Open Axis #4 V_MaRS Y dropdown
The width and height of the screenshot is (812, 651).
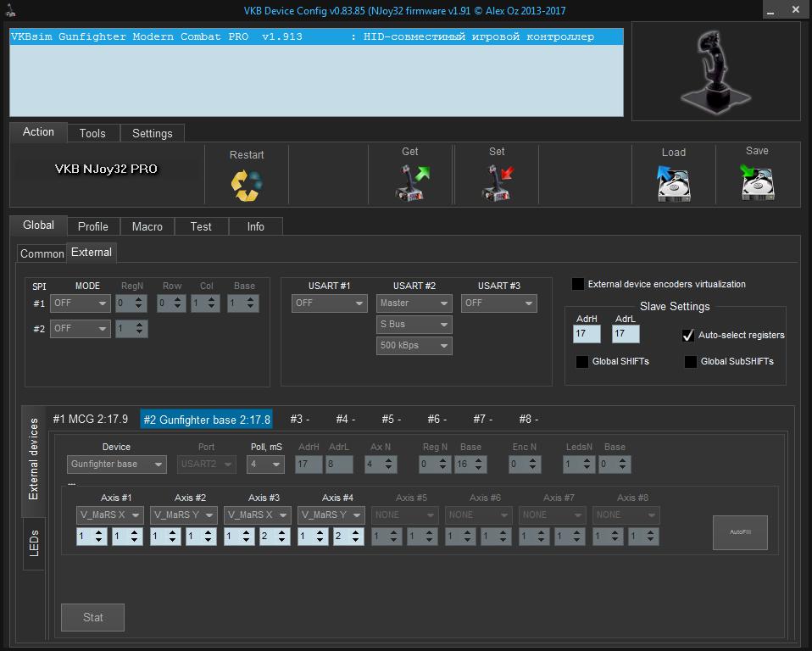(x=331, y=515)
